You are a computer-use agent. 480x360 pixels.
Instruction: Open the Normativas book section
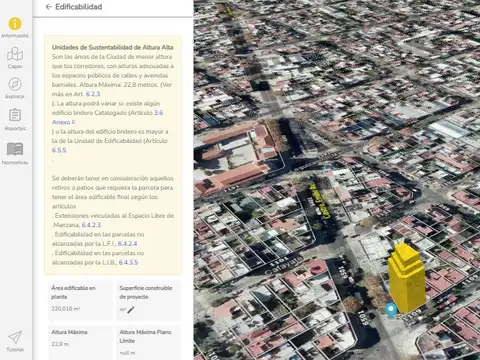pyautogui.click(x=15, y=153)
